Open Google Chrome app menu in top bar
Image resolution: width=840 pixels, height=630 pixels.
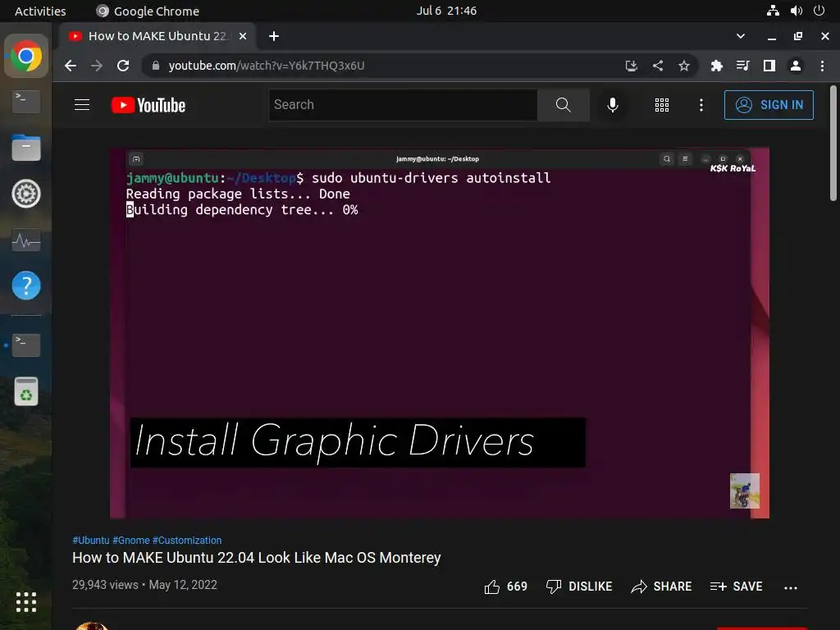pyautogui.click(x=148, y=11)
